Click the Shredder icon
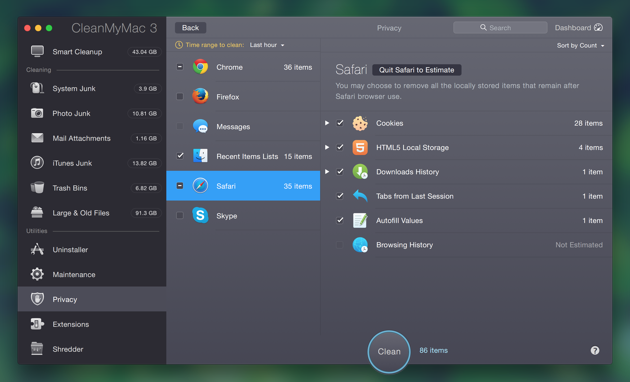Viewport: 630px width, 382px height. pos(37,349)
